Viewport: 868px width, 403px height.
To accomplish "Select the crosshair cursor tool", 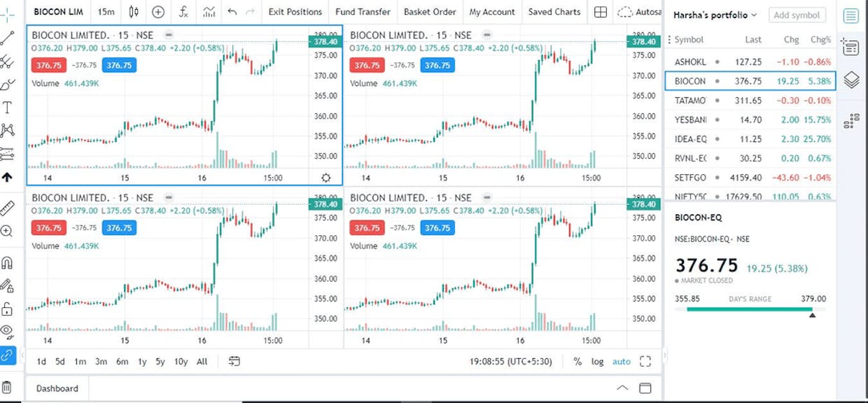I will [x=7, y=14].
